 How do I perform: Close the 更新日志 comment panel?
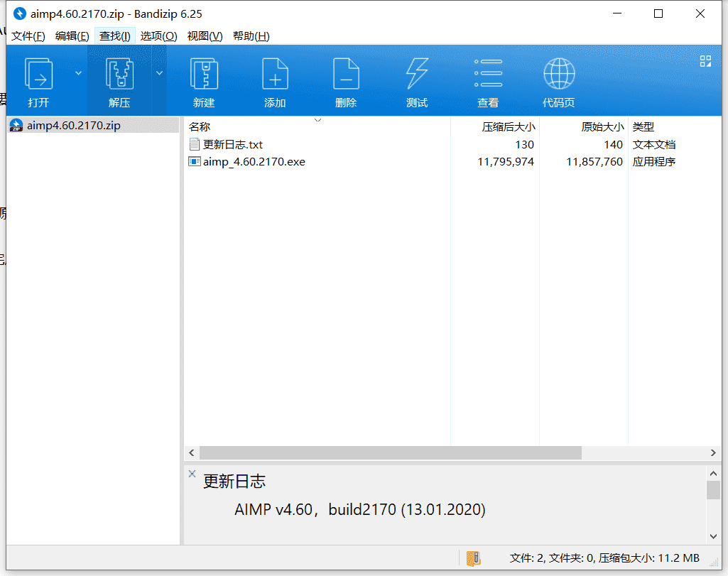(x=192, y=474)
